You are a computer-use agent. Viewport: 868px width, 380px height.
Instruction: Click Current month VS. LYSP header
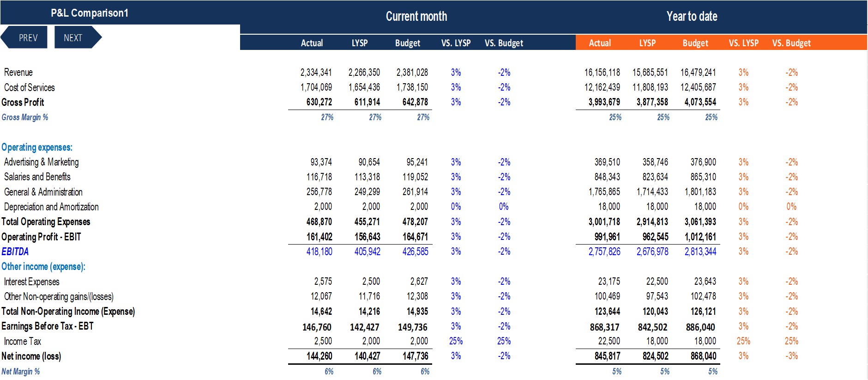click(456, 43)
